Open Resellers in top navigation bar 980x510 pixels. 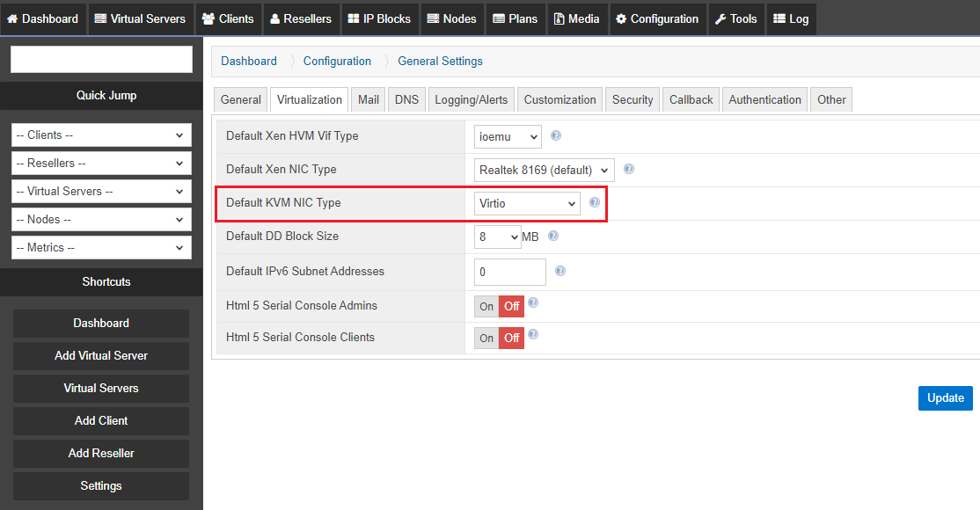[x=301, y=18]
